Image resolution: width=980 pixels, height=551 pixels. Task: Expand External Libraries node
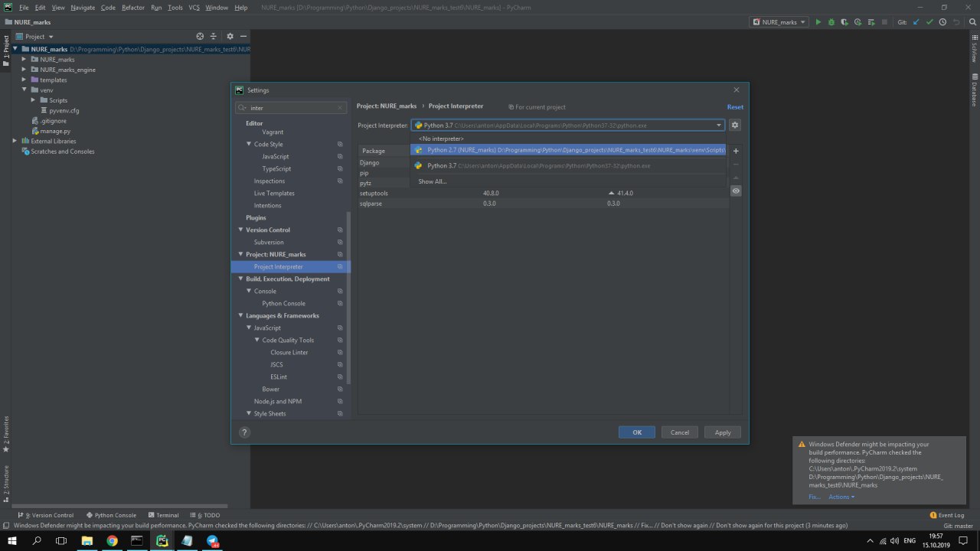tap(15, 141)
